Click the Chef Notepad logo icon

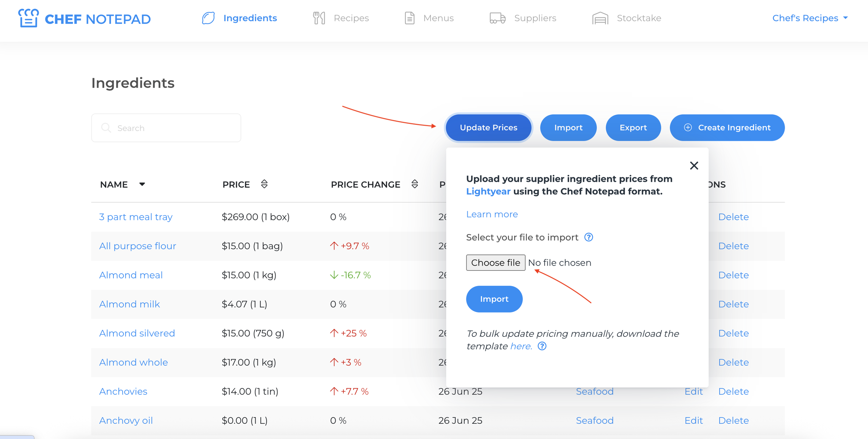point(28,18)
